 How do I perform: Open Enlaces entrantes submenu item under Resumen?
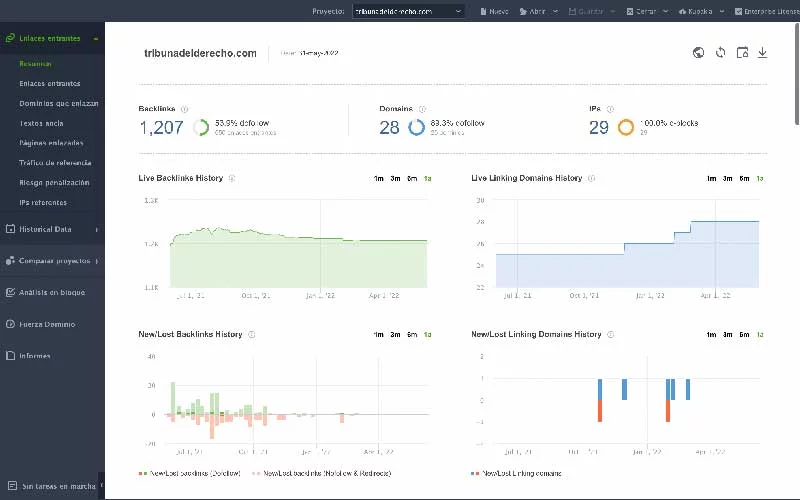tap(49, 83)
